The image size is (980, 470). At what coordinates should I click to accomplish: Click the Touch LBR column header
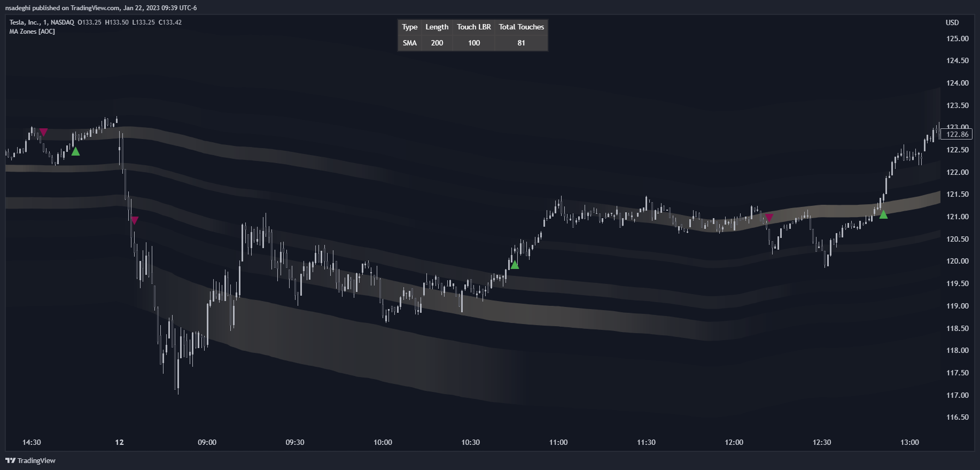[474, 27]
